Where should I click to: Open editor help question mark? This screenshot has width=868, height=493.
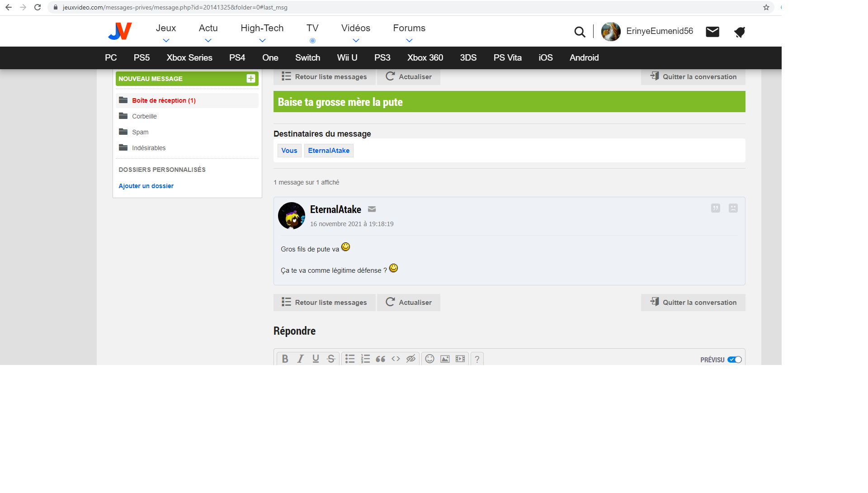click(477, 359)
